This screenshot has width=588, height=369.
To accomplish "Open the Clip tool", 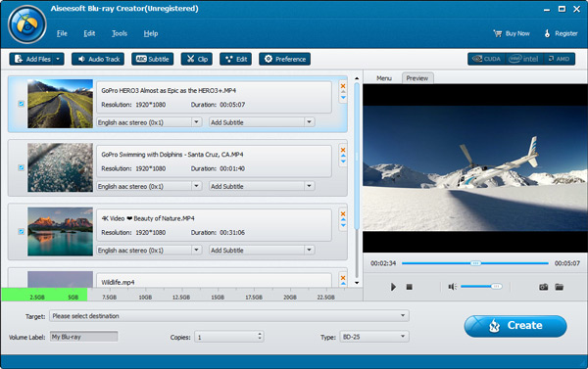I will pos(197,59).
